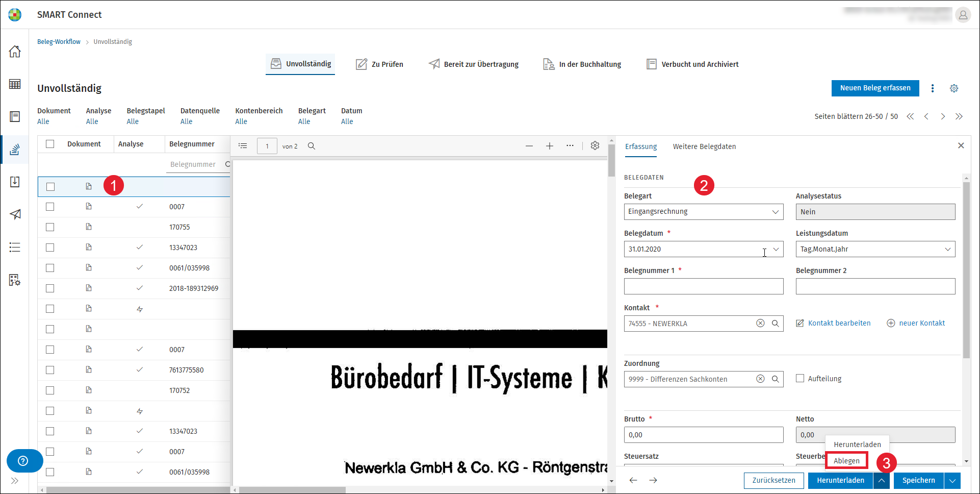The width and height of the screenshot is (980, 494).
Task: Expand the sidebar with double arrows
Action: coord(14,481)
